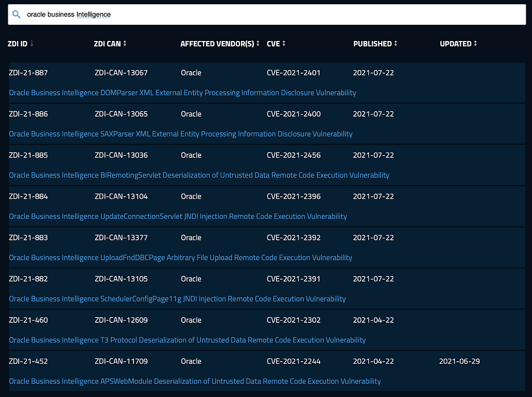Click the sort arrows next to Affected Vendor(s)
The width and height of the screenshot is (532, 397).
(258, 44)
